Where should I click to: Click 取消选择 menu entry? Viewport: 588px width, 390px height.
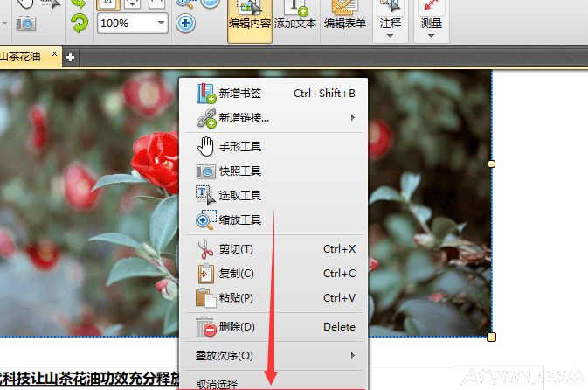tap(274, 382)
